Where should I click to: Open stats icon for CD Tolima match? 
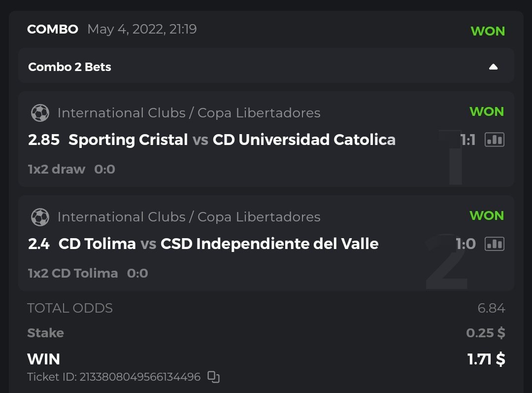click(494, 244)
